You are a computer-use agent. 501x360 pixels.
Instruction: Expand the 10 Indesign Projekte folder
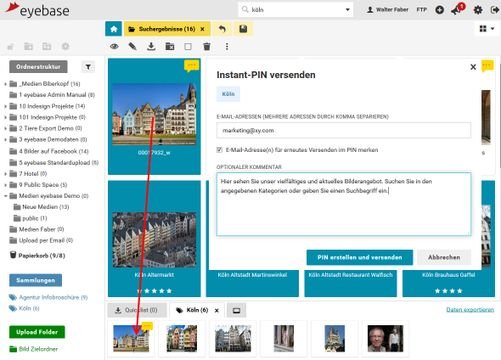(x=5, y=106)
